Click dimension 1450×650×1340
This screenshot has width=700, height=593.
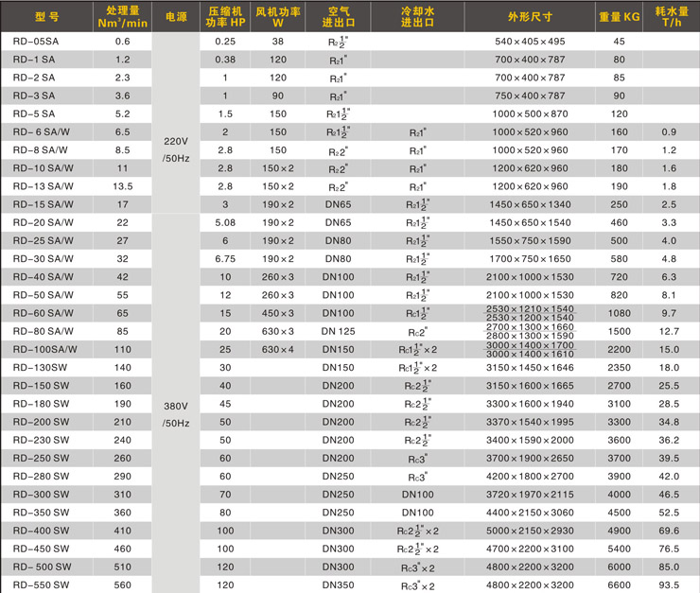point(530,204)
